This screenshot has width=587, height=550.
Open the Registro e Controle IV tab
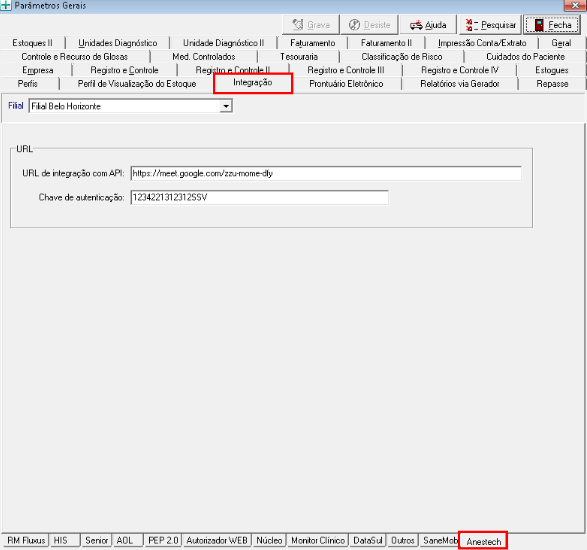[460, 70]
